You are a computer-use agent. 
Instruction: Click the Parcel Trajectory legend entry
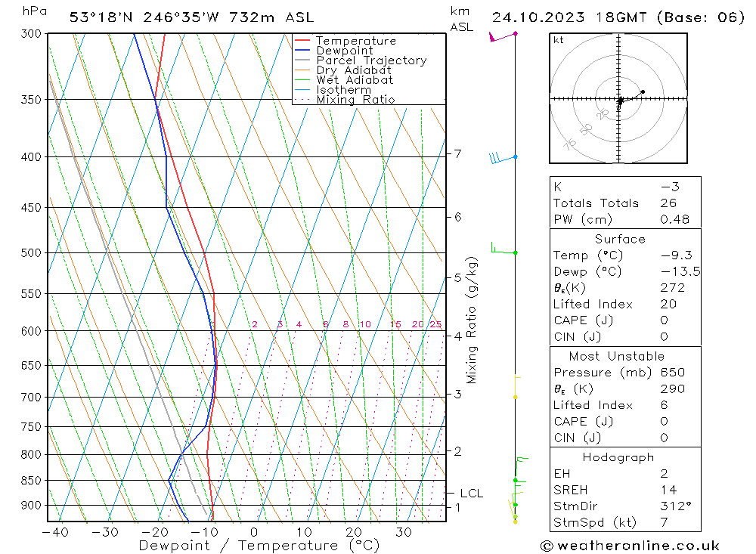(371, 60)
